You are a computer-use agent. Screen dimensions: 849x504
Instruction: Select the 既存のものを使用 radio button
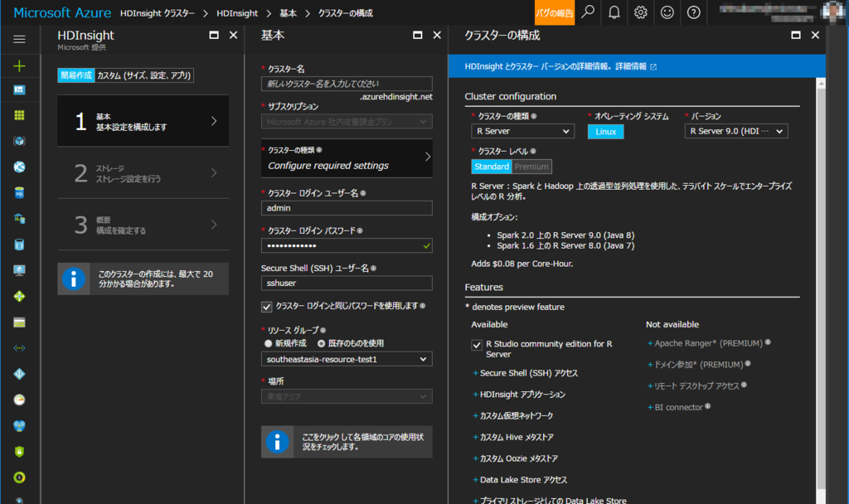click(x=321, y=343)
